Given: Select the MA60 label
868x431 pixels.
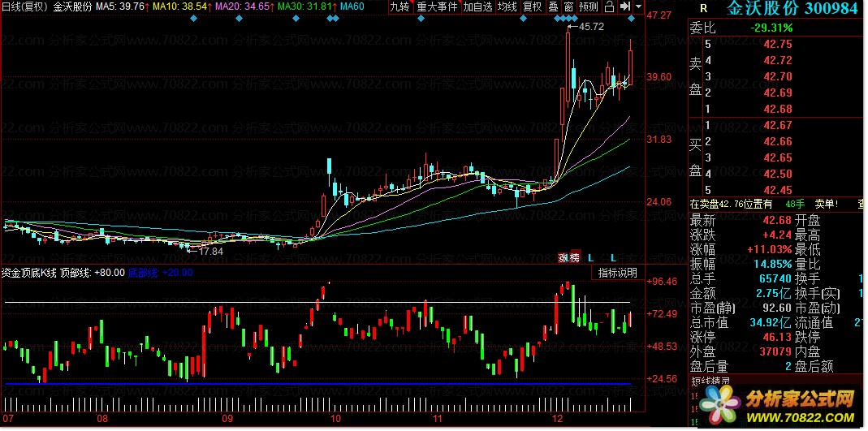Looking at the screenshot, I should [x=352, y=6].
